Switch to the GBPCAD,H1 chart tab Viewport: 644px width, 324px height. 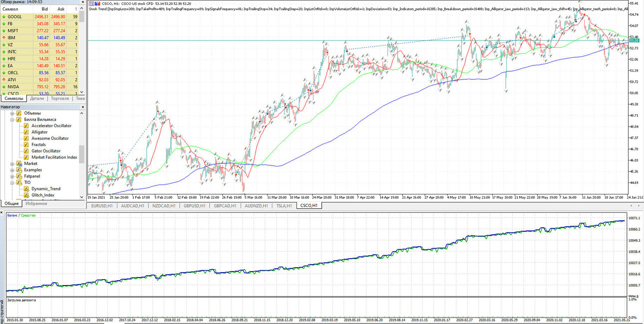(x=224, y=205)
